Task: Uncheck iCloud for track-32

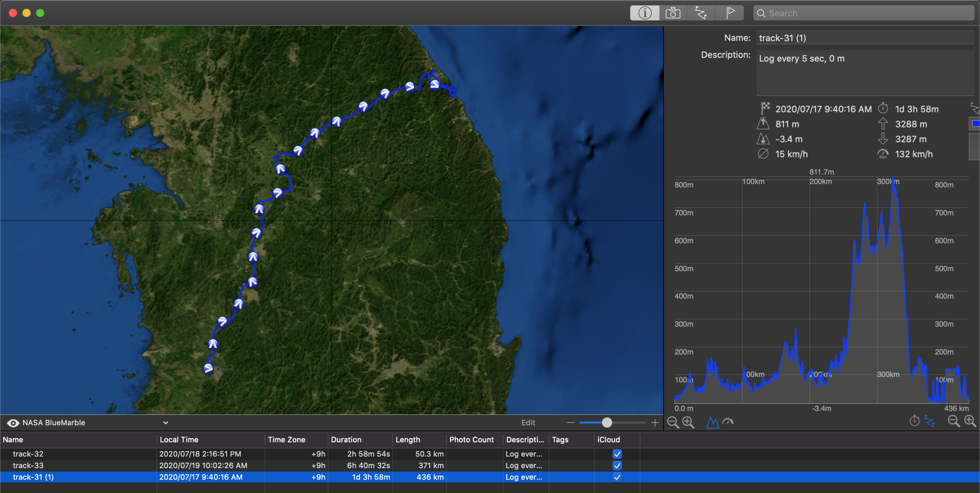Action: (x=617, y=454)
